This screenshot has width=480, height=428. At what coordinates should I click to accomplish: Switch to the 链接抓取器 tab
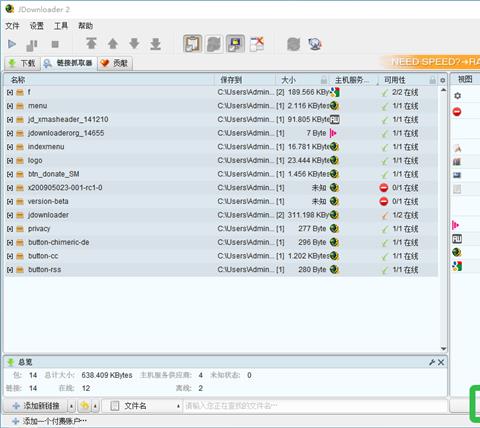[69, 63]
